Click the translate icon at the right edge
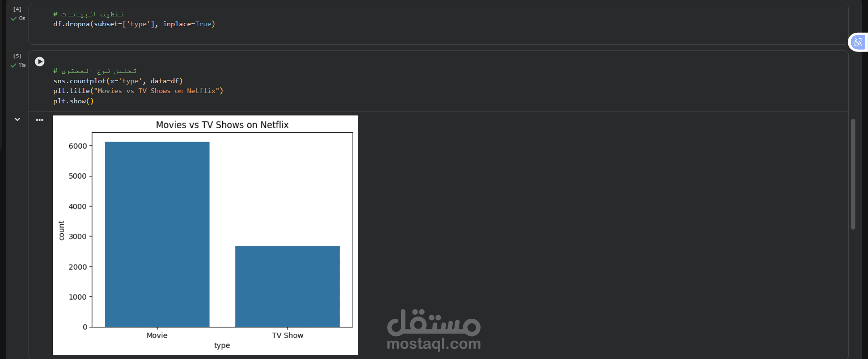Image resolution: width=868 pixels, height=359 pixels. coord(858,43)
